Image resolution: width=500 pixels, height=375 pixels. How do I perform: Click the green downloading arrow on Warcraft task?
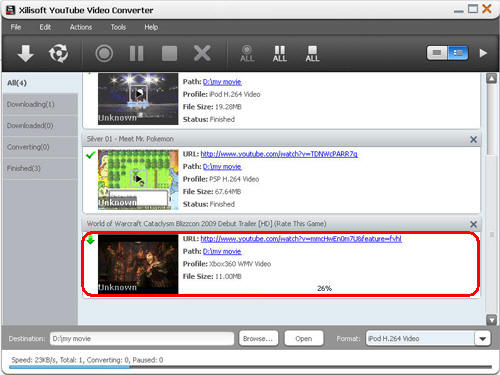tap(90, 240)
